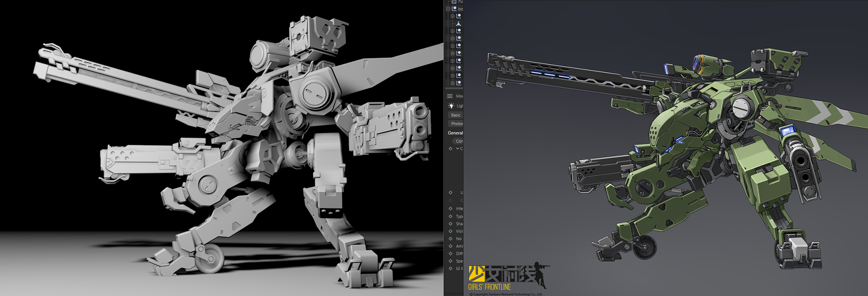Viewport: 868px width, 296px height.
Task: Open the Mode menu
Action: click(x=459, y=96)
